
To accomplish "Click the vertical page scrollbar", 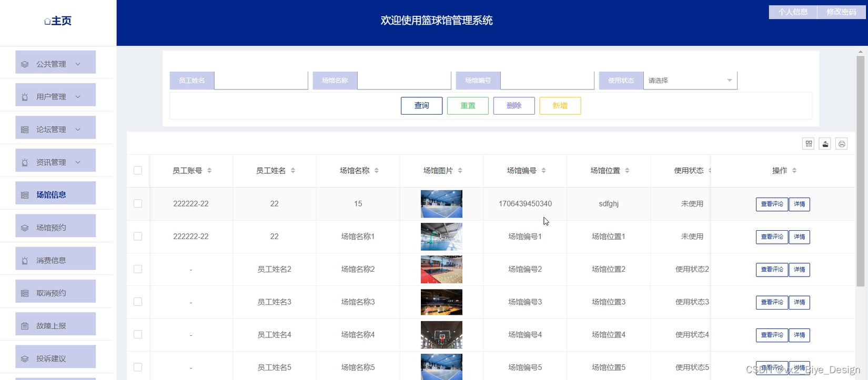I will coord(861,171).
